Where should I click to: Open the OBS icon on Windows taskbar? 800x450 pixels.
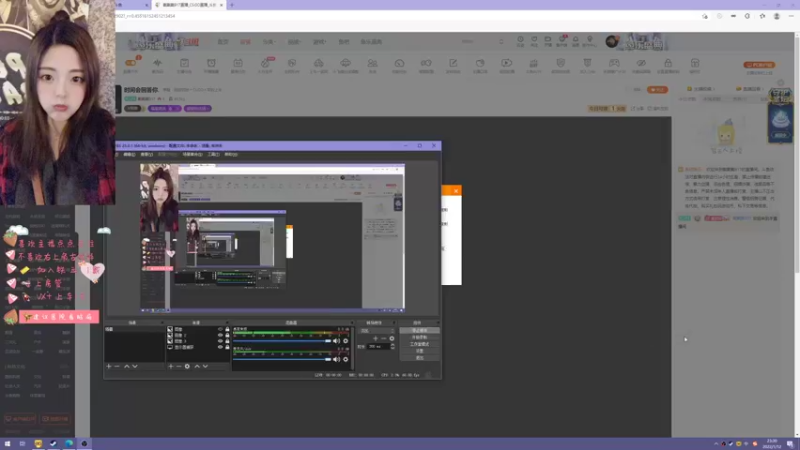point(84,444)
